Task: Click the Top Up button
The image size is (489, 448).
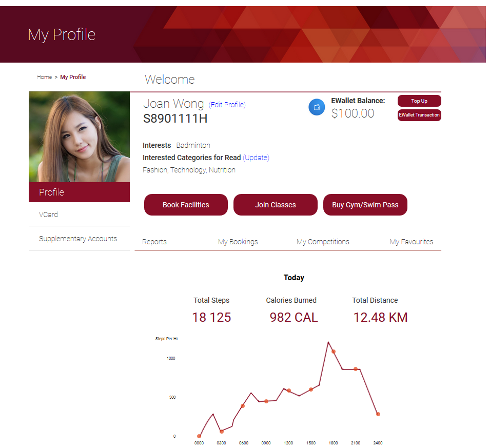Action: tap(419, 101)
